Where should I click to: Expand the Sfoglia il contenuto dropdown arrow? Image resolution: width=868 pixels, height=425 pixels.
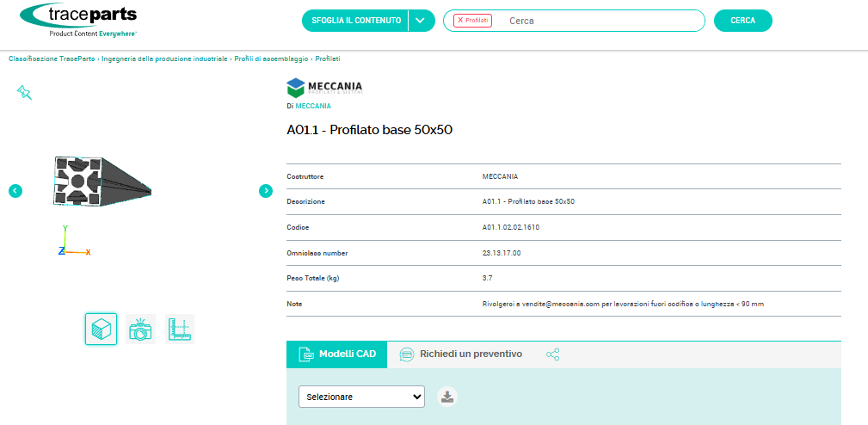420,21
